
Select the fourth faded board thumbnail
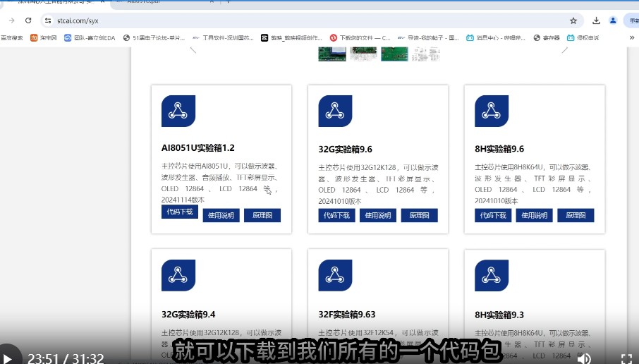point(426,54)
